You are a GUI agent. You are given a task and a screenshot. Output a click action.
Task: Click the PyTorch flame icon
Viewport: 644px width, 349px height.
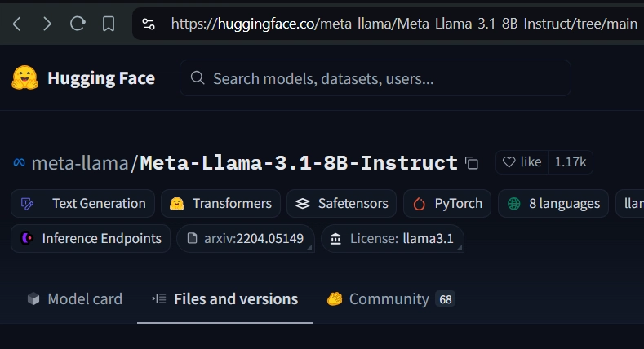click(x=419, y=204)
